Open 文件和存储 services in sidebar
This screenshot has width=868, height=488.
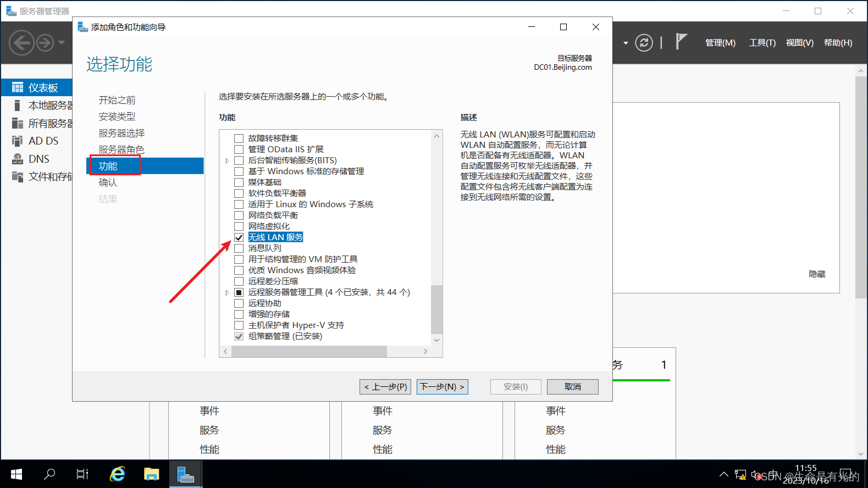(37, 176)
